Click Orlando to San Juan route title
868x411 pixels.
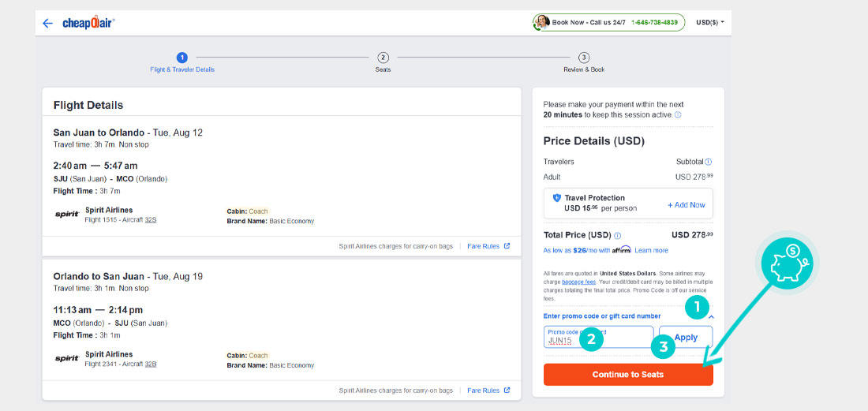tap(98, 276)
